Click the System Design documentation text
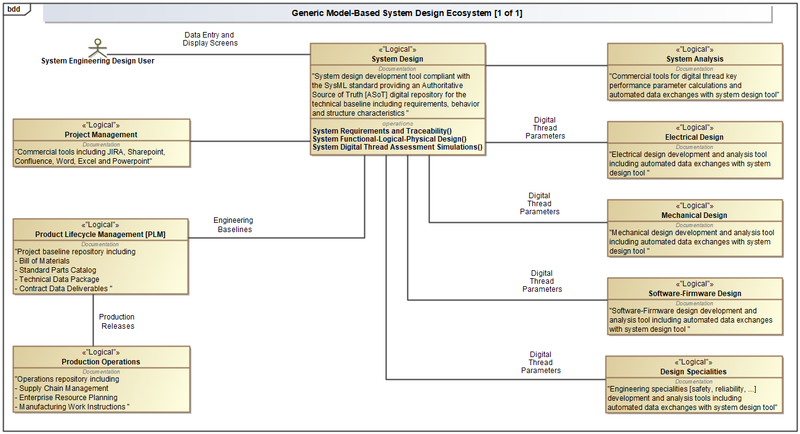Viewport: 800px width, 434px height. coord(397,95)
